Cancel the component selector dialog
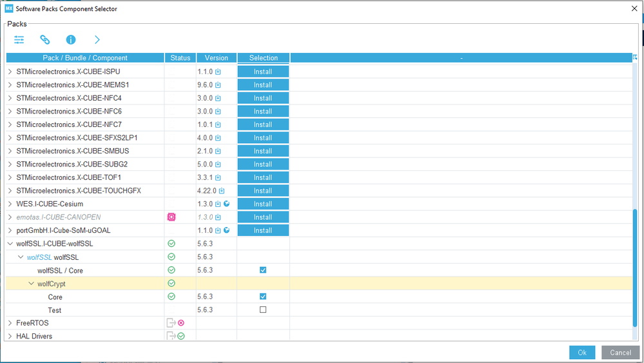 [x=620, y=352]
